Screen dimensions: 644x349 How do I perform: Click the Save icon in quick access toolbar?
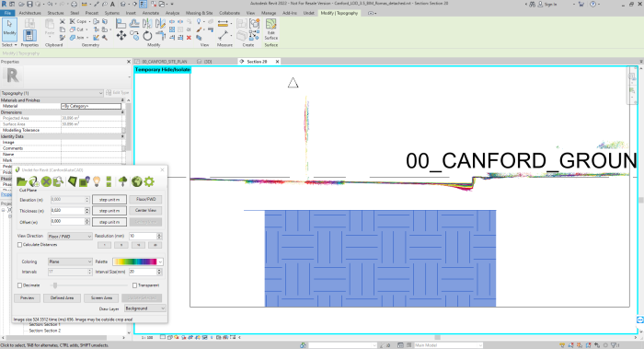coord(30,4)
